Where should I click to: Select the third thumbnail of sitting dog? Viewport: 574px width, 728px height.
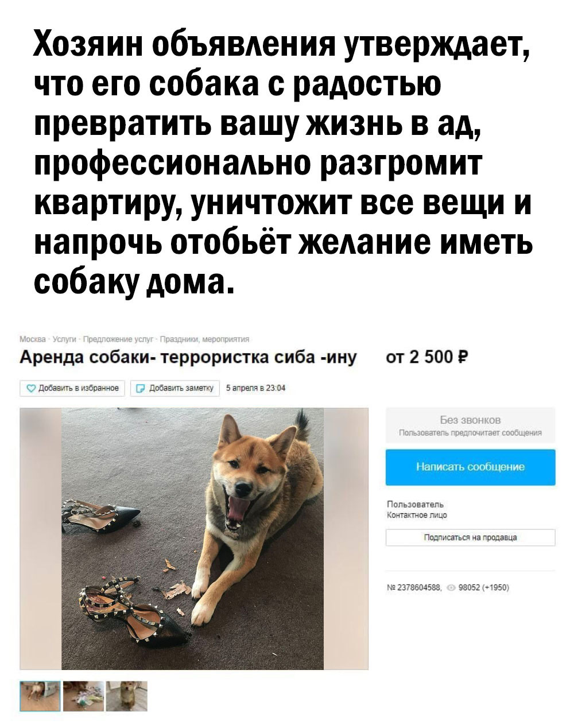(127, 696)
